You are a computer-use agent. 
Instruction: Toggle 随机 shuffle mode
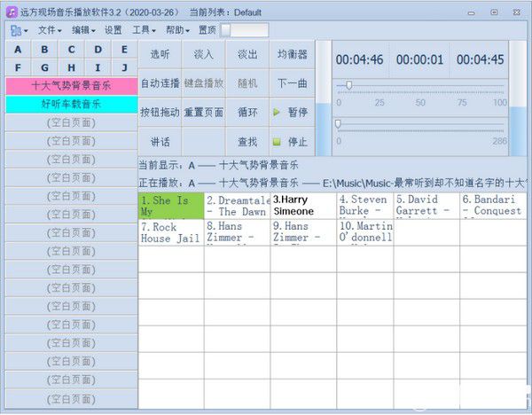pyautogui.click(x=247, y=83)
